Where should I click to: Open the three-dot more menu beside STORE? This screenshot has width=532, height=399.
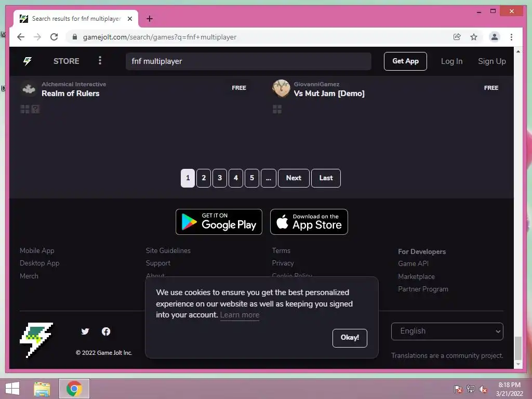(100, 60)
